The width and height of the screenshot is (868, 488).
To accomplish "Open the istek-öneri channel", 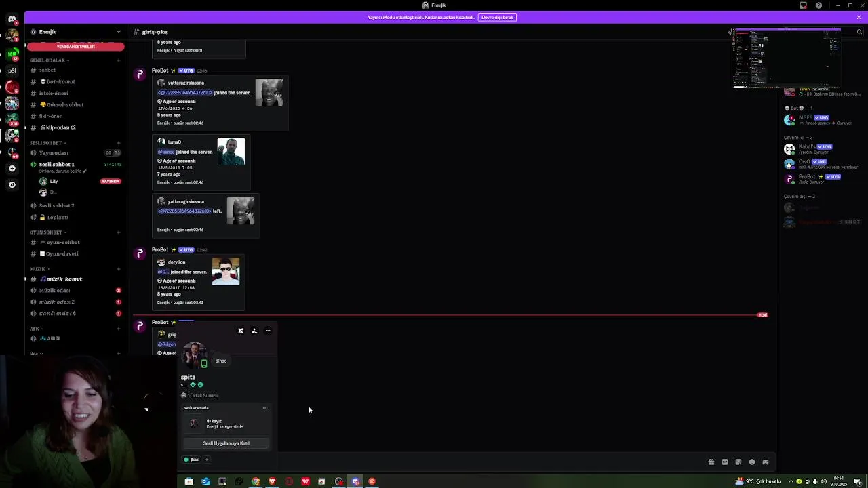I will [x=75, y=93].
